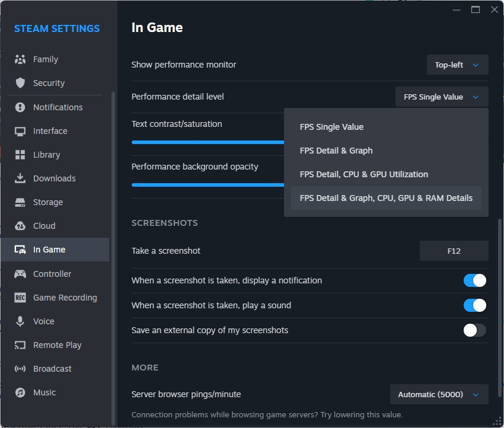Go to Security settings
504x428 pixels.
tap(55, 83)
